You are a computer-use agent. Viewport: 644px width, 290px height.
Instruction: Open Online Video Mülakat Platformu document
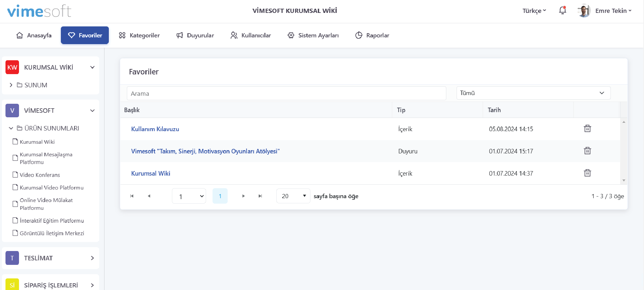click(x=43, y=204)
